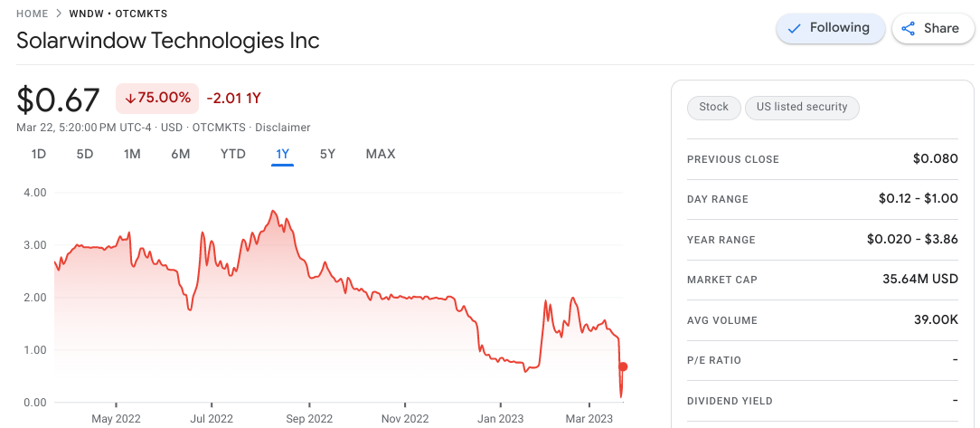
Task: Click the share icon in the Share button
Action: coord(909,28)
